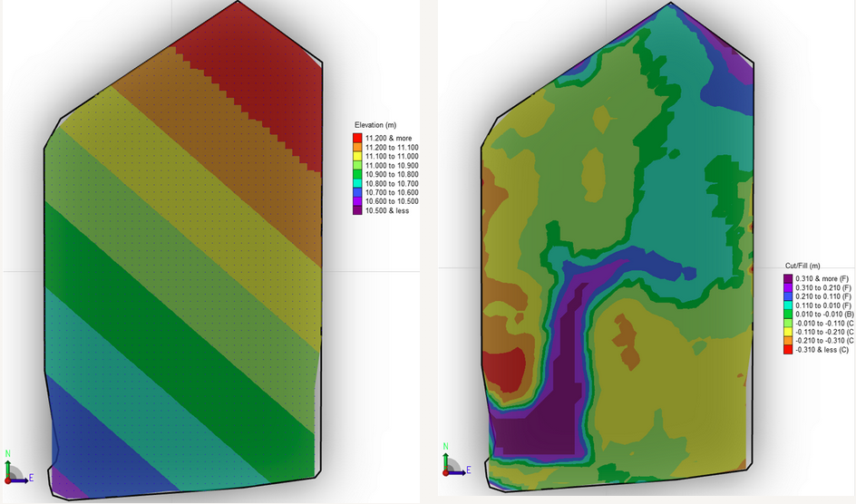Click the red -0.310 & less (C) swatch
The height and width of the screenshot is (504, 856).
(x=788, y=350)
